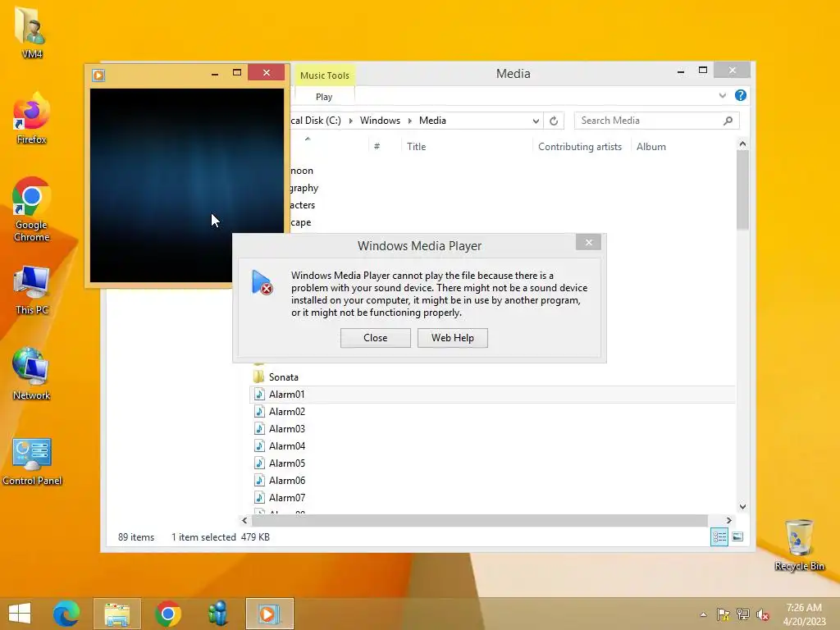
Task: Expand the Explorer ribbon with the chevron
Action: [x=722, y=96]
